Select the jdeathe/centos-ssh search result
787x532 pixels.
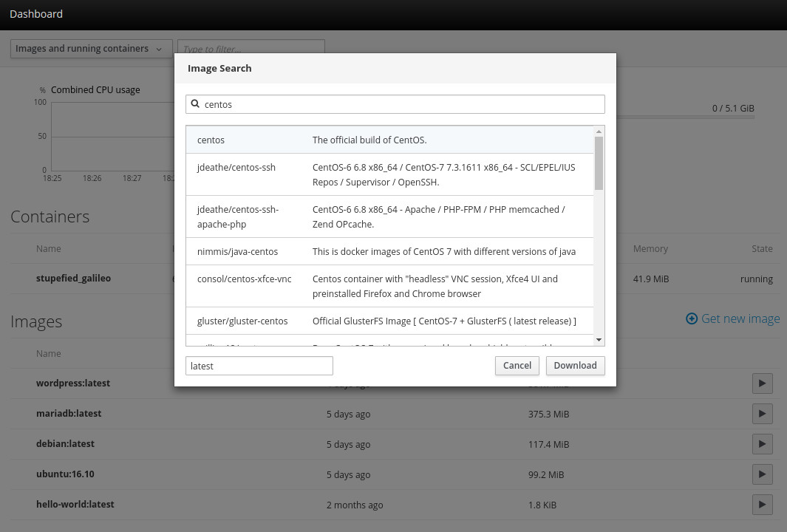click(x=389, y=174)
